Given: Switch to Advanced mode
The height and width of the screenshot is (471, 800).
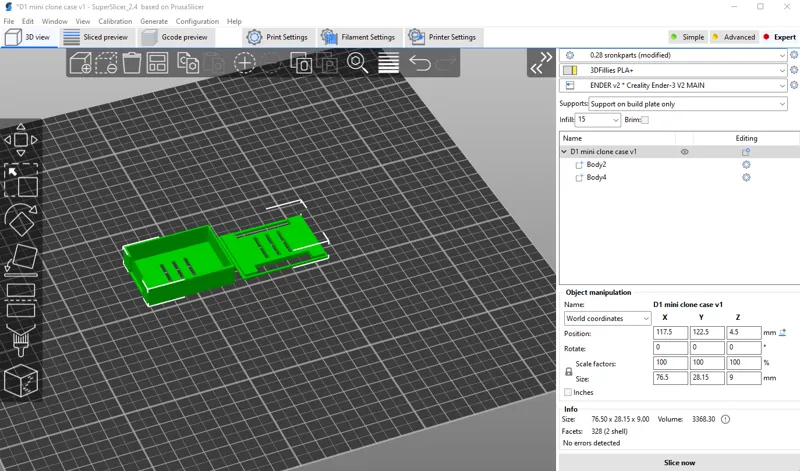Looking at the screenshot, I should point(733,37).
